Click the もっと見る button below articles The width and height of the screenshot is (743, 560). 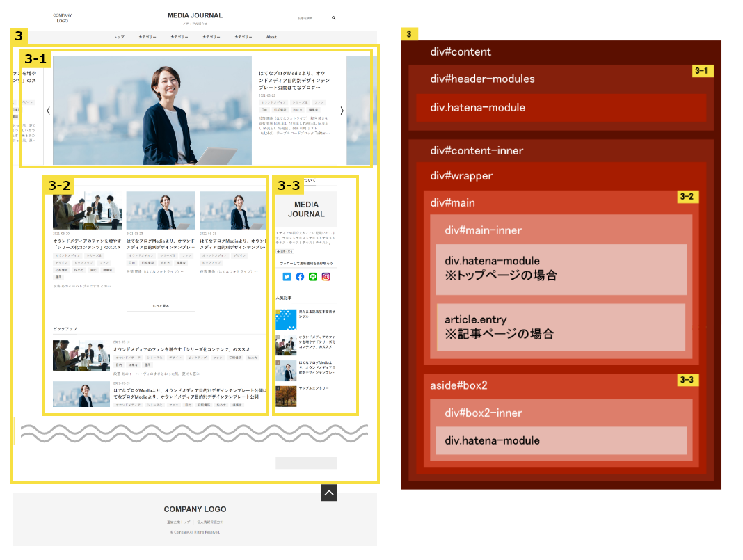tap(161, 306)
